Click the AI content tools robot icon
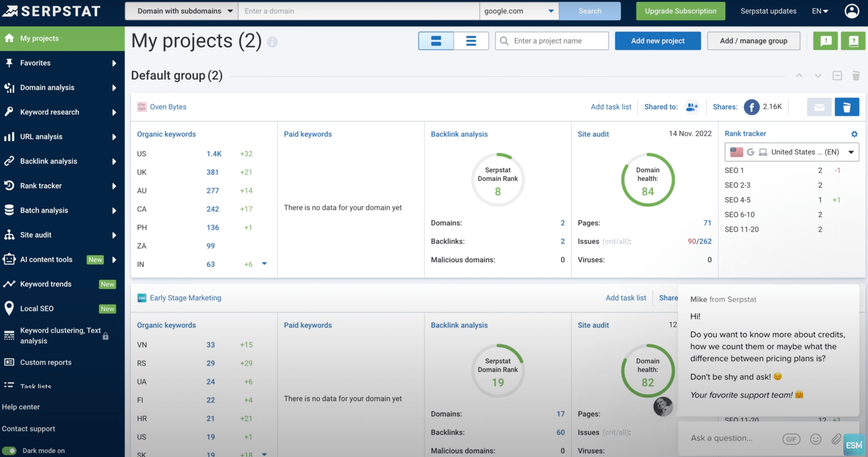 pos(9,259)
